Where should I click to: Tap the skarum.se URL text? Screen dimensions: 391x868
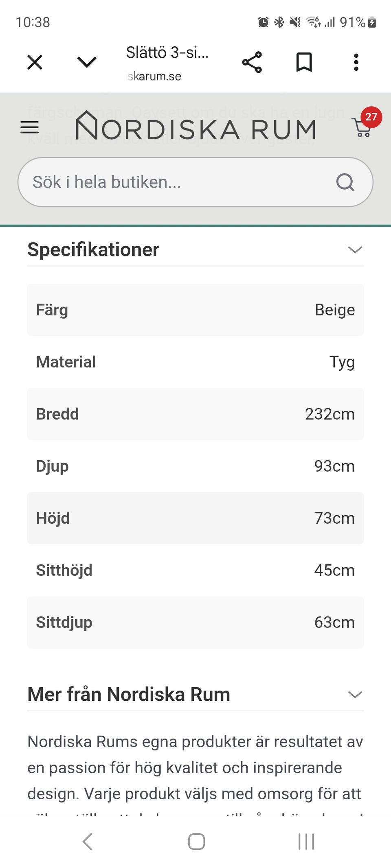[155, 76]
